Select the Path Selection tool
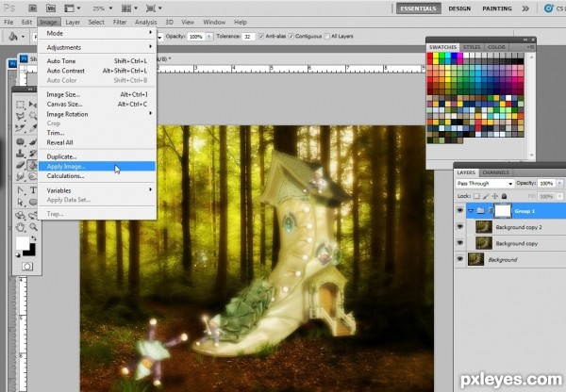 (x=20, y=202)
